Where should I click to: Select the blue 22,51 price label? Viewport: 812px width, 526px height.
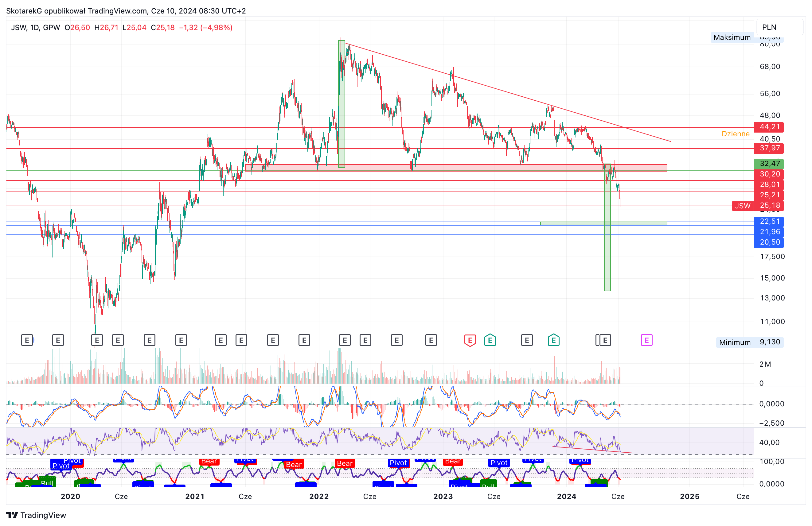[x=769, y=221]
